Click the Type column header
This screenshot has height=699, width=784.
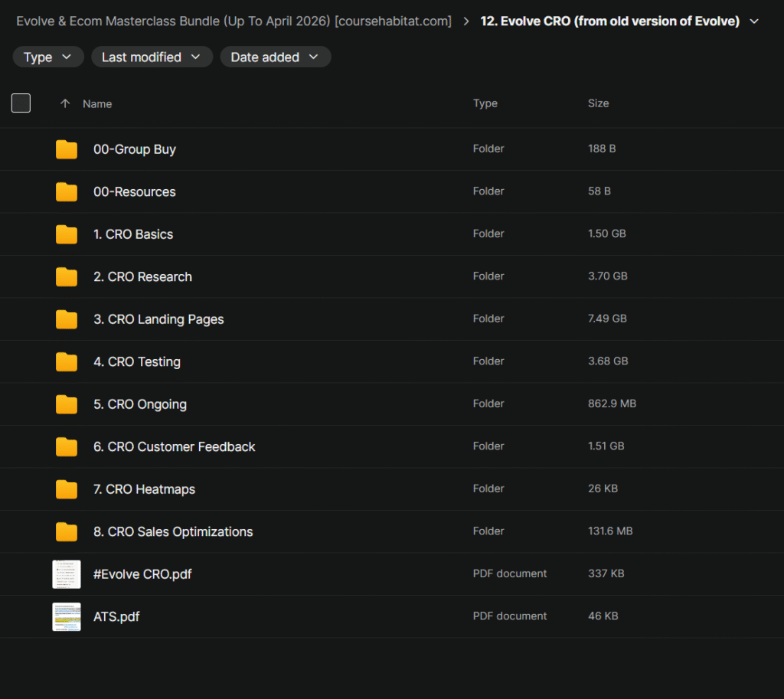click(485, 103)
